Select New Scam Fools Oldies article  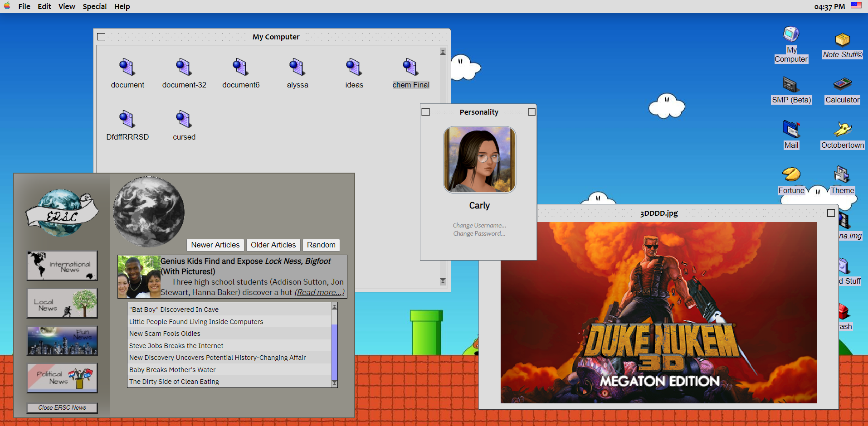pyautogui.click(x=229, y=334)
